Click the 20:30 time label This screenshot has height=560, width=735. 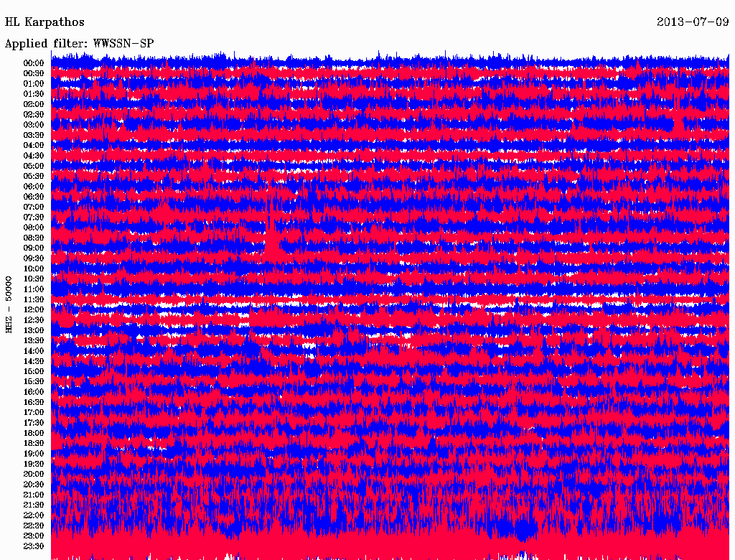coord(34,485)
